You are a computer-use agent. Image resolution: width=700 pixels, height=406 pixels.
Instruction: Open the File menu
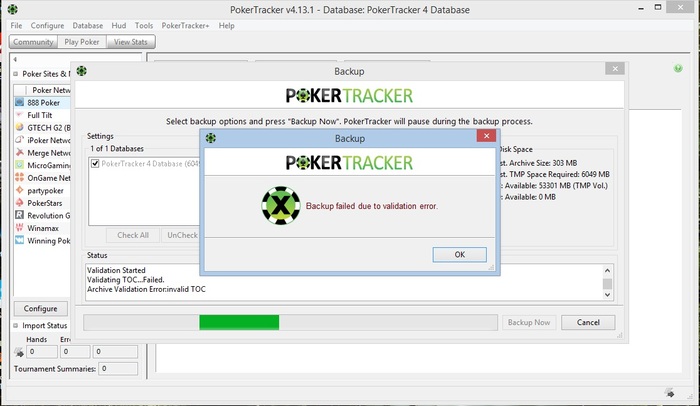(x=16, y=25)
